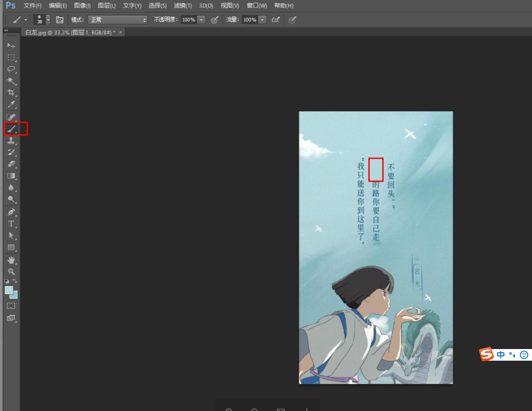Select the Hand tool
Viewport: 532px width, 411px height.
click(11, 260)
